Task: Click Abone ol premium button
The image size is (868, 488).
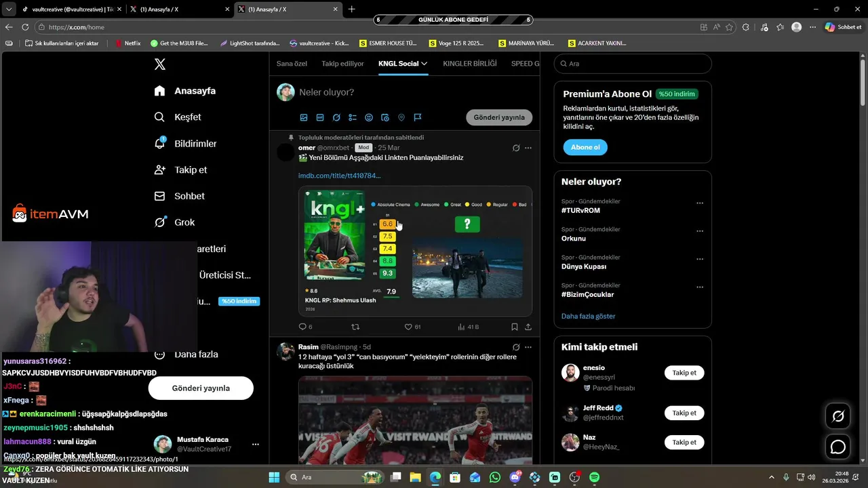Action: tap(585, 147)
